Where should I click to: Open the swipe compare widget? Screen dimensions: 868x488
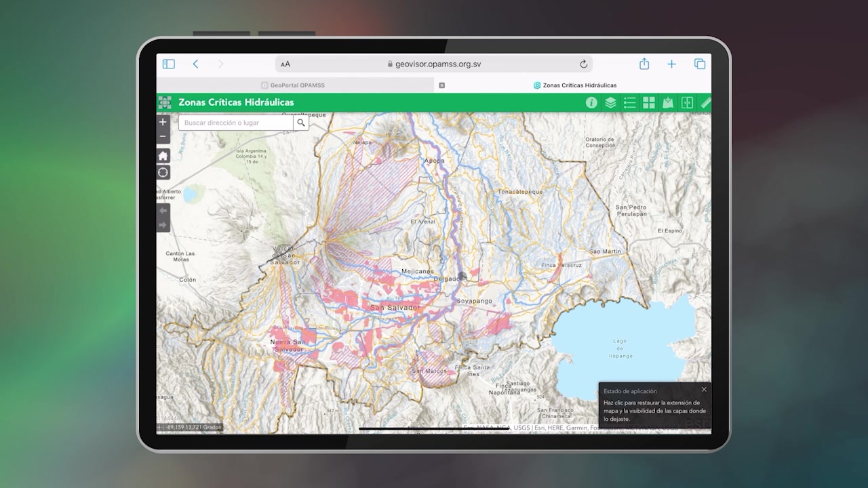pos(687,102)
